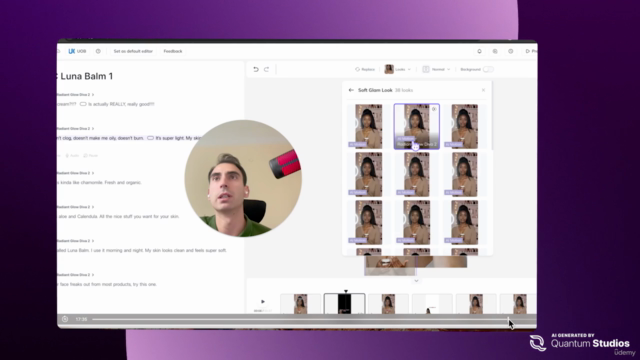Select the first look in the second row
640x360 pixels.
click(x=369, y=174)
